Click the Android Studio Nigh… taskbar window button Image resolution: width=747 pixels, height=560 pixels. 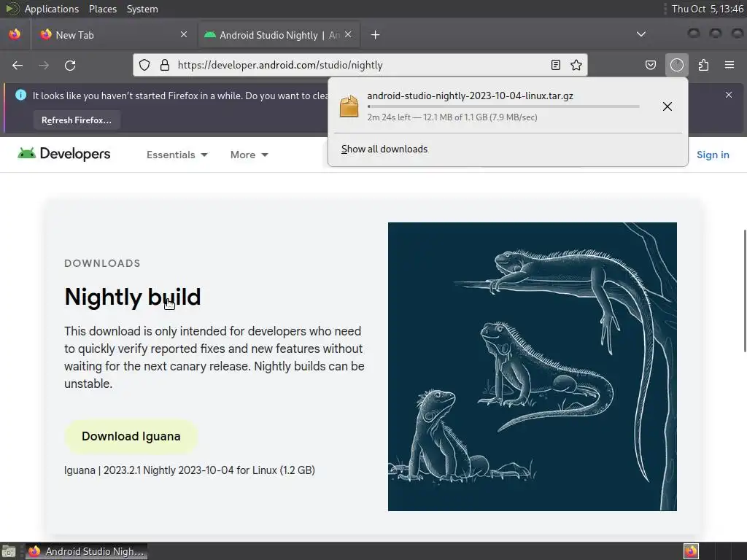coord(86,551)
